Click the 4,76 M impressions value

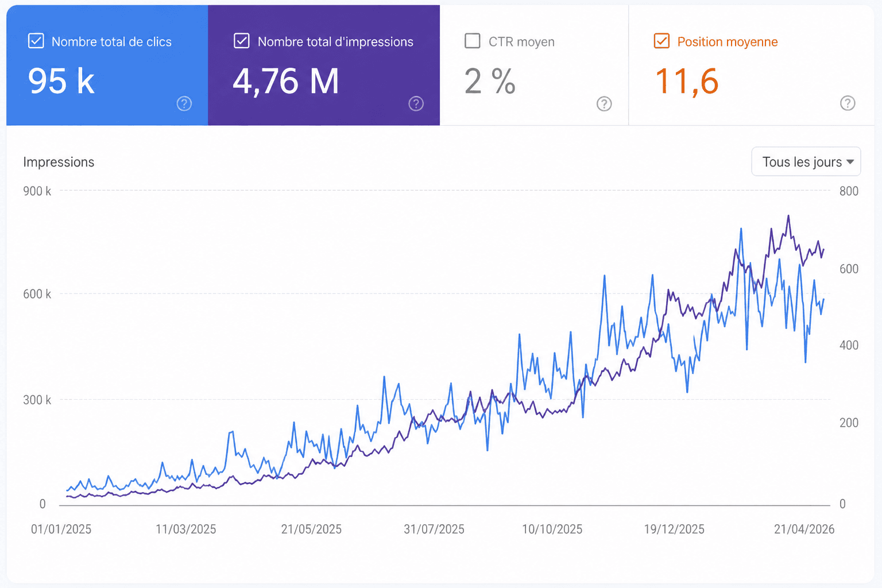point(285,81)
